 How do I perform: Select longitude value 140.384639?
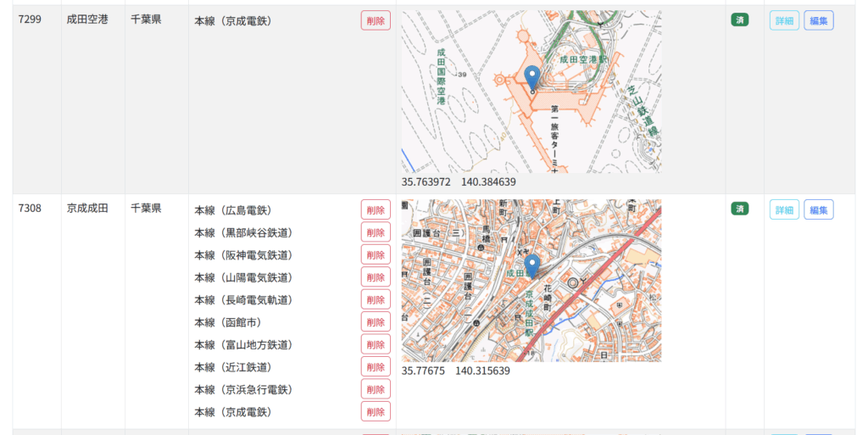[488, 182]
